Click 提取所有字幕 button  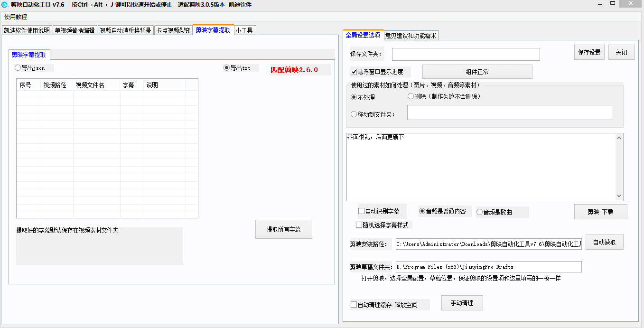283,229
